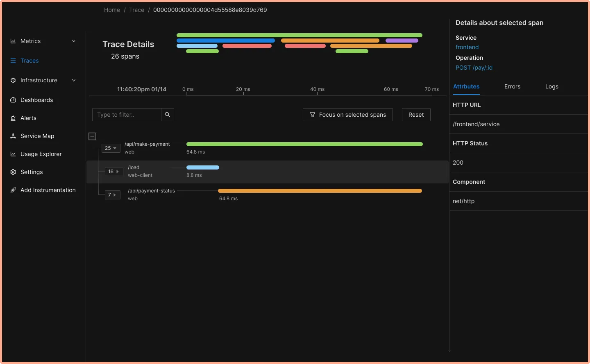This screenshot has width=590, height=364.
Task: Expand the 16 child spans of /load
Action: (x=114, y=172)
